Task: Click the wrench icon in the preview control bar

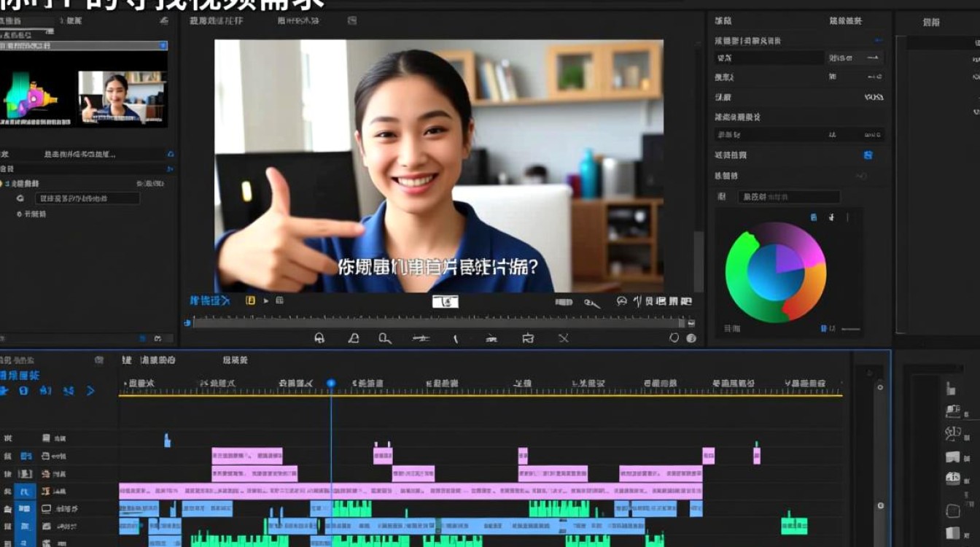Action: coord(592,302)
